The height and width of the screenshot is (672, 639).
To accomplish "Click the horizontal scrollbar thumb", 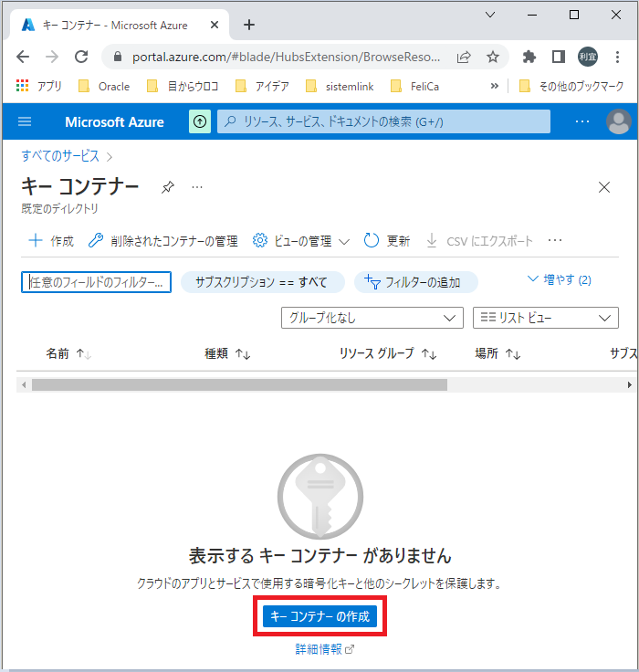I will click(239, 385).
